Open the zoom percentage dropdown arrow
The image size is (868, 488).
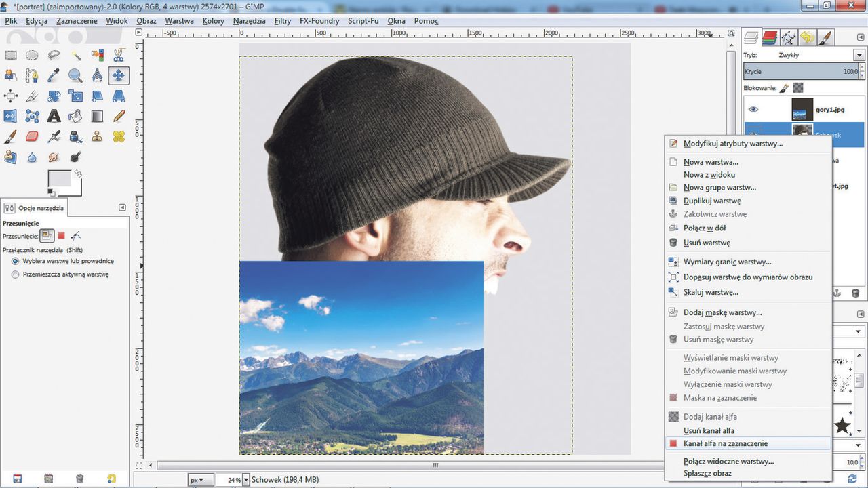tap(245, 480)
